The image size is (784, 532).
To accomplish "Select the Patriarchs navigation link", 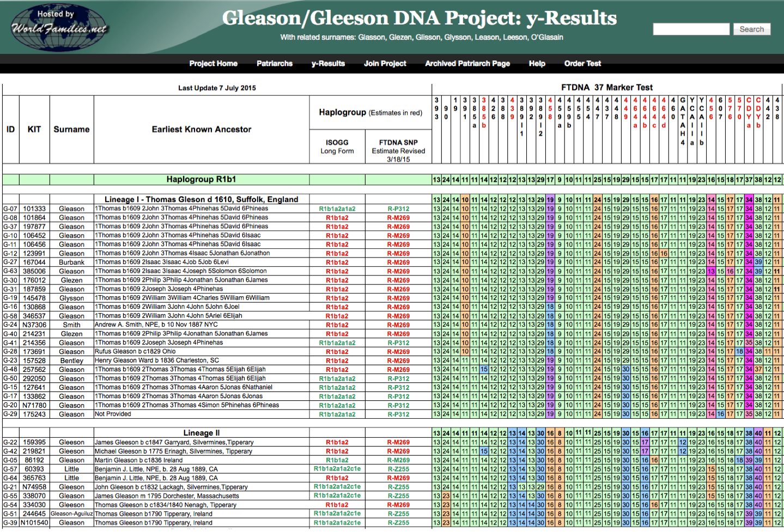I will 275,64.
